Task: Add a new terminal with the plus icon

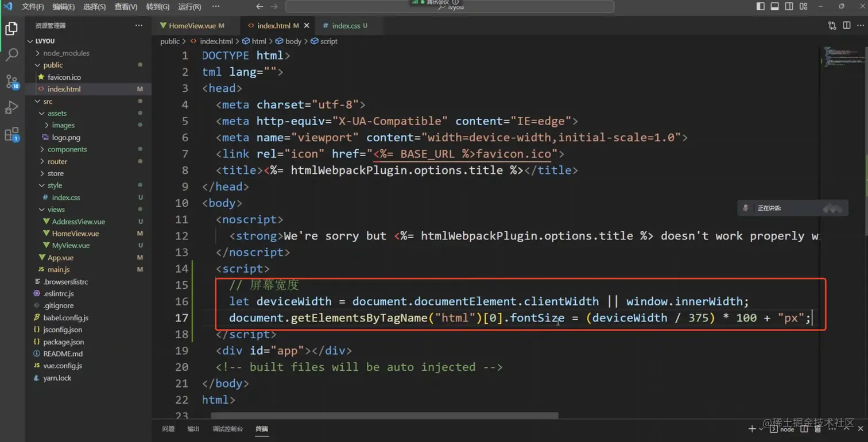Action: [752, 429]
